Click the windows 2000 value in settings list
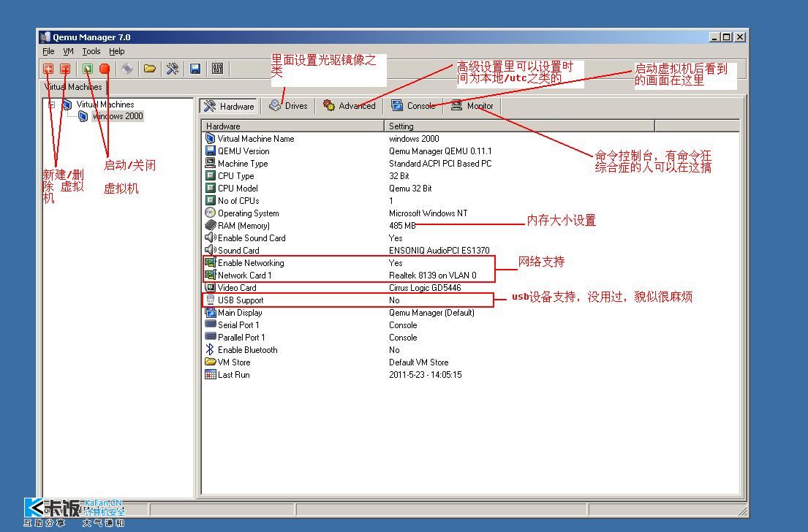The width and height of the screenshot is (808, 532). pyautogui.click(x=415, y=139)
